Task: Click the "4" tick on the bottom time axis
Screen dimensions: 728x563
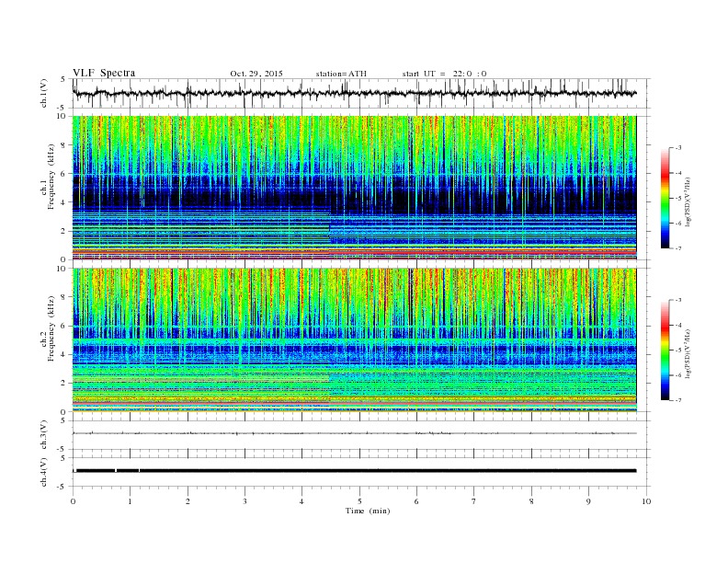Action: [x=301, y=501]
